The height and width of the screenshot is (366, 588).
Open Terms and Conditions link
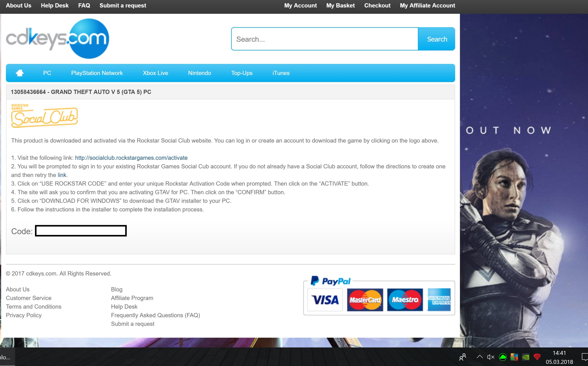coord(34,307)
